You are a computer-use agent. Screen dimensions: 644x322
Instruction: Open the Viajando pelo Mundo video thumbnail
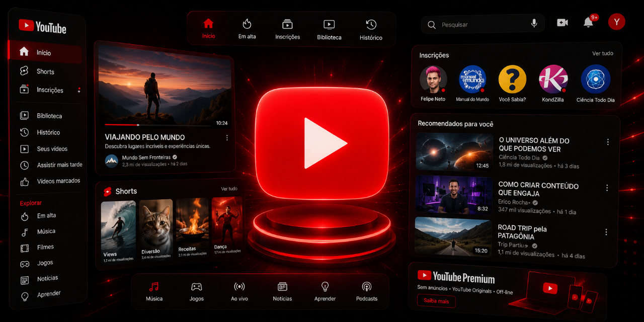[x=165, y=87]
